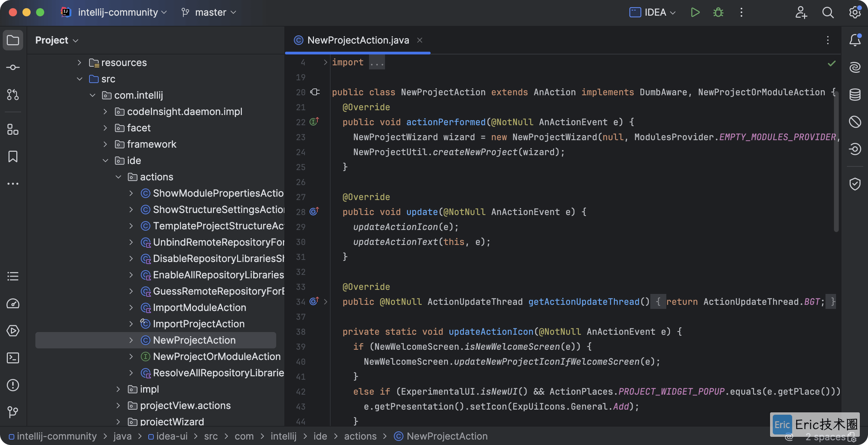Open the Git tool window icon
868x445 pixels.
pos(13,412)
